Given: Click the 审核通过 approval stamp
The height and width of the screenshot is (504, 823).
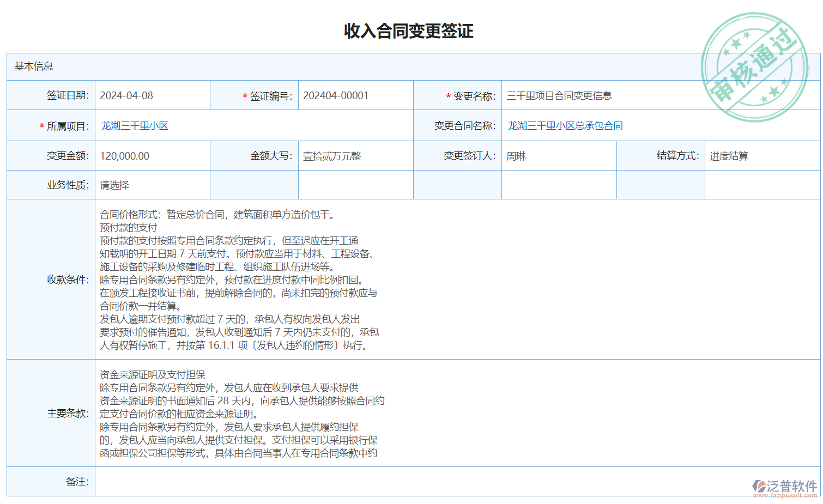Looking at the screenshot, I should click(755, 67).
